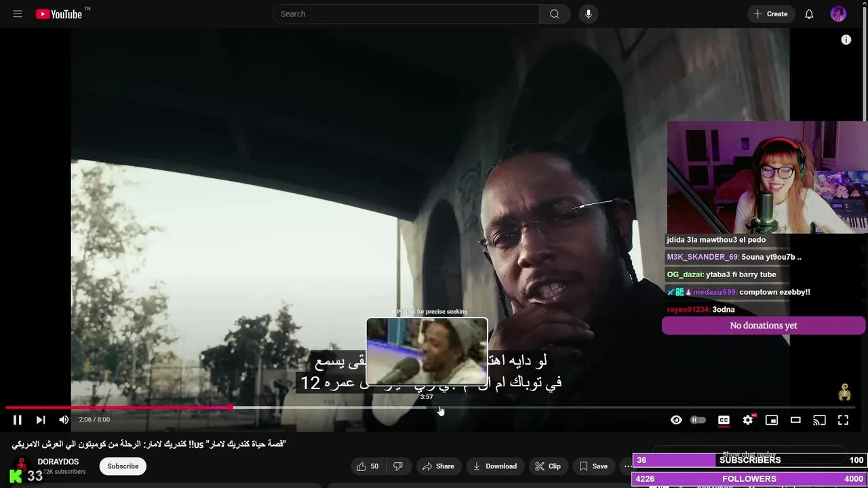Image resolution: width=868 pixels, height=488 pixels.
Task: Click the eye-shaped icon in the player controls
Action: tap(676, 420)
